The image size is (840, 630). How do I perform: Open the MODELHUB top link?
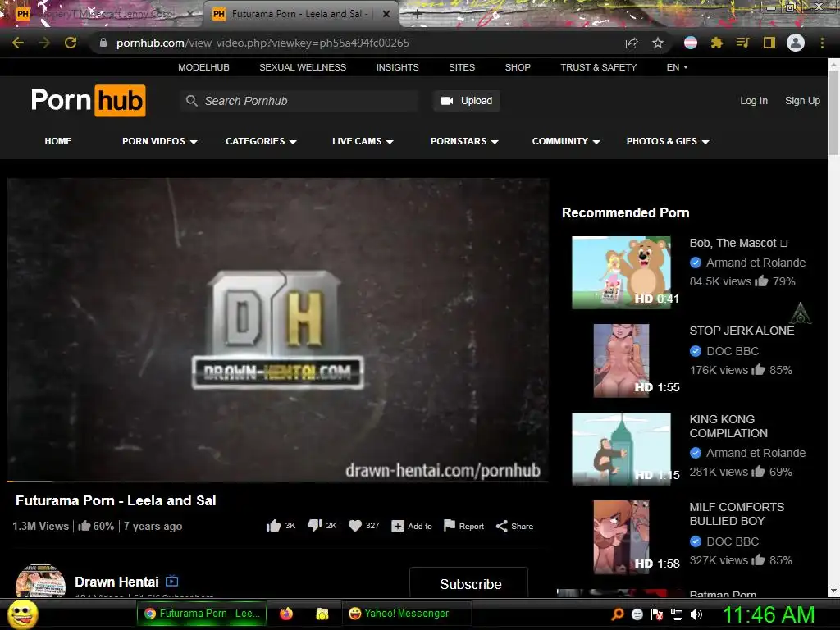click(x=203, y=67)
